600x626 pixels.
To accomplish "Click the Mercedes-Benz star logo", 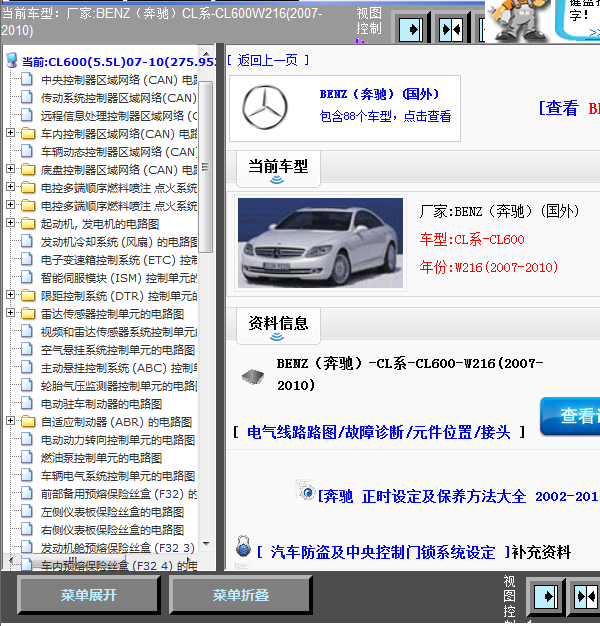I will tap(264, 107).
